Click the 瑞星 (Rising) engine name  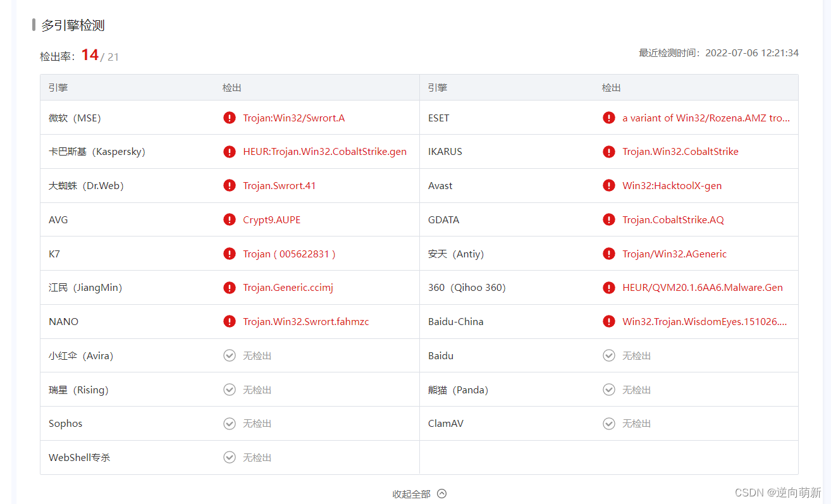78,390
